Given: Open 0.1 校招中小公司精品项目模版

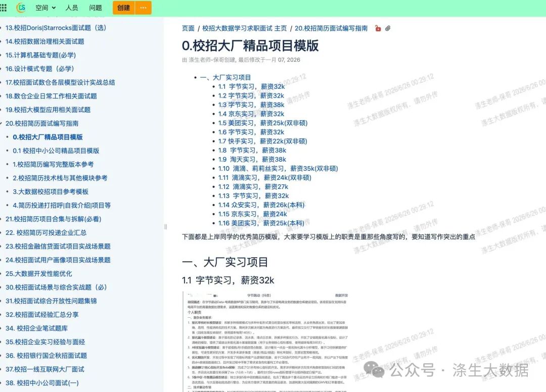Looking at the screenshot, I should point(56,151).
